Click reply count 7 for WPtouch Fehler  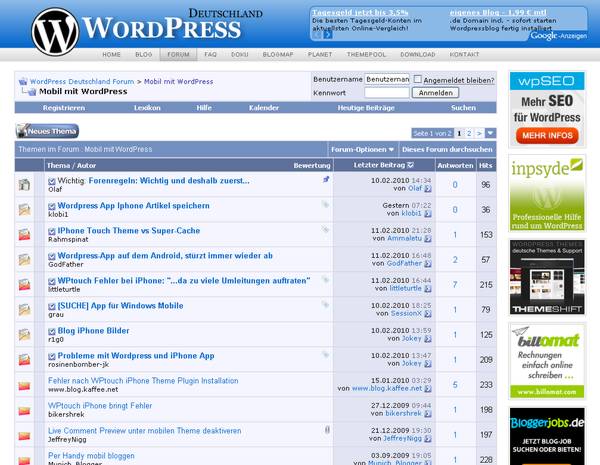tap(455, 285)
